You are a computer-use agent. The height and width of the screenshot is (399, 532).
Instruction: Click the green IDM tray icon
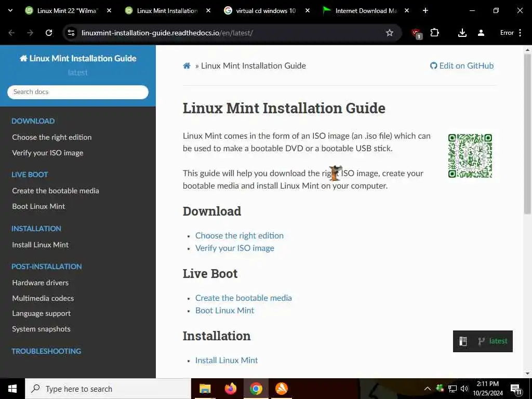click(440, 389)
